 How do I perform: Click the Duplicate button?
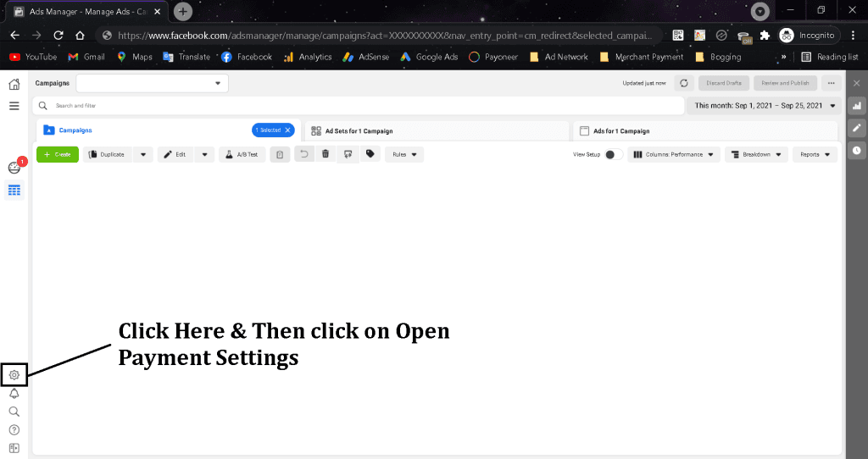click(108, 154)
